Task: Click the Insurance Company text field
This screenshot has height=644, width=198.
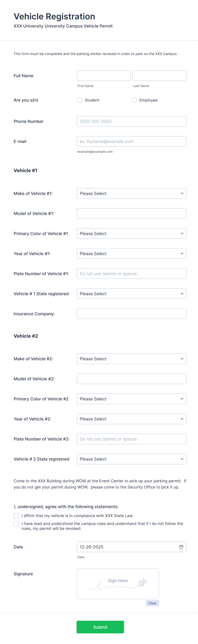Action: 131,314
